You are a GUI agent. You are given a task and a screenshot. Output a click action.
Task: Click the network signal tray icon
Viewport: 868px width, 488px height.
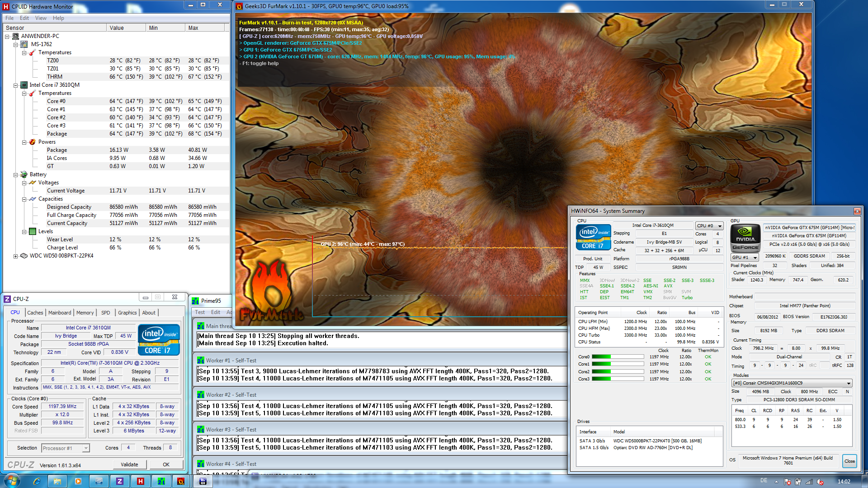point(809,482)
